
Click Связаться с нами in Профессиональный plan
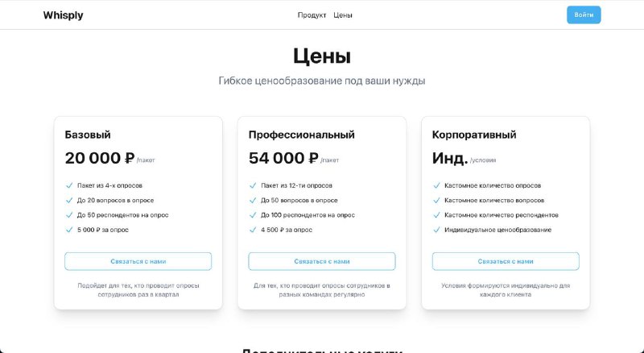pyautogui.click(x=321, y=261)
